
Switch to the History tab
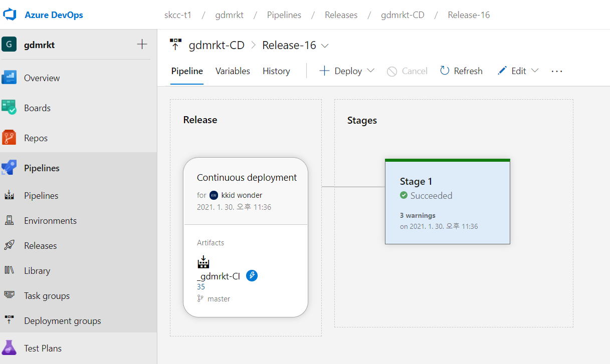[276, 71]
